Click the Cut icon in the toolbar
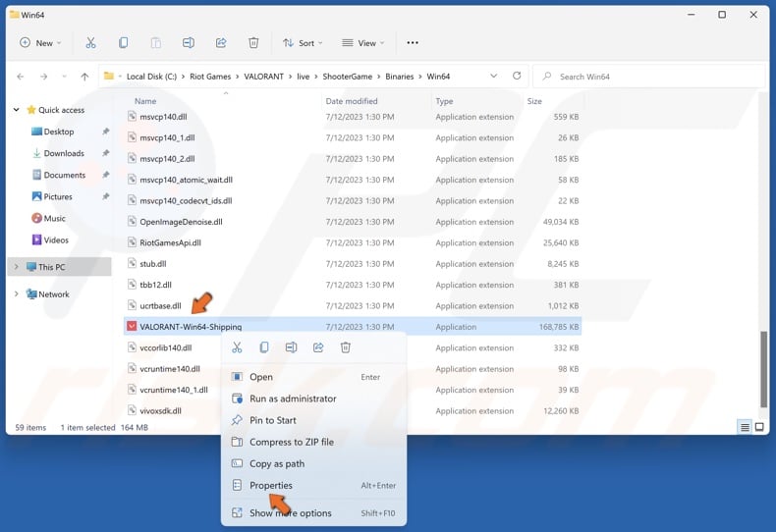The height and width of the screenshot is (532, 776). [x=90, y=43]
